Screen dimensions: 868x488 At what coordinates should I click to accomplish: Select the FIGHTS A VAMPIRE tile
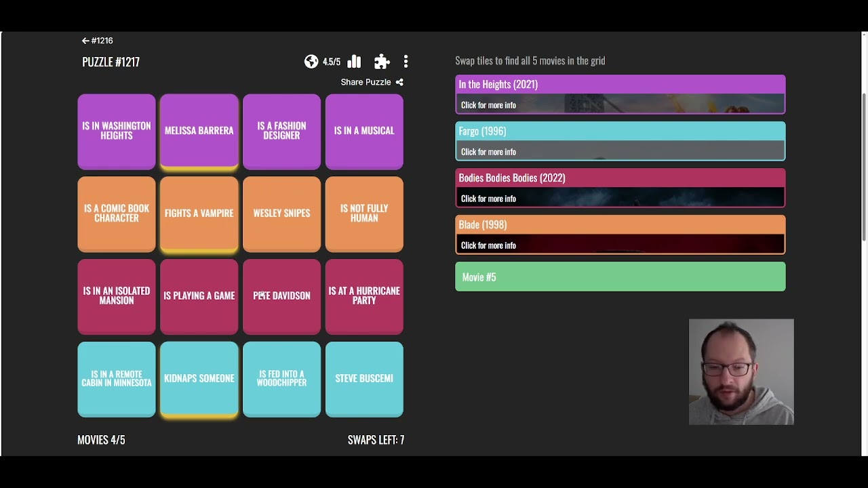coord(199,214)
